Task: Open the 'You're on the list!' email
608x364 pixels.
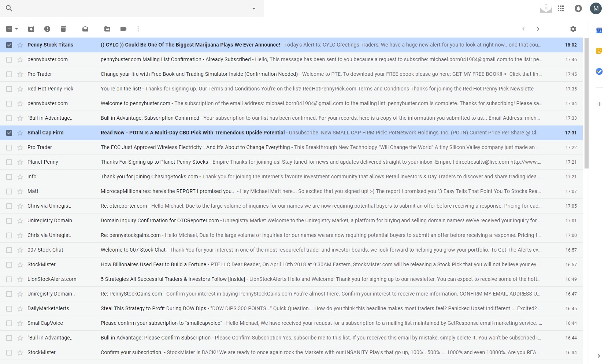Action: 291,89
